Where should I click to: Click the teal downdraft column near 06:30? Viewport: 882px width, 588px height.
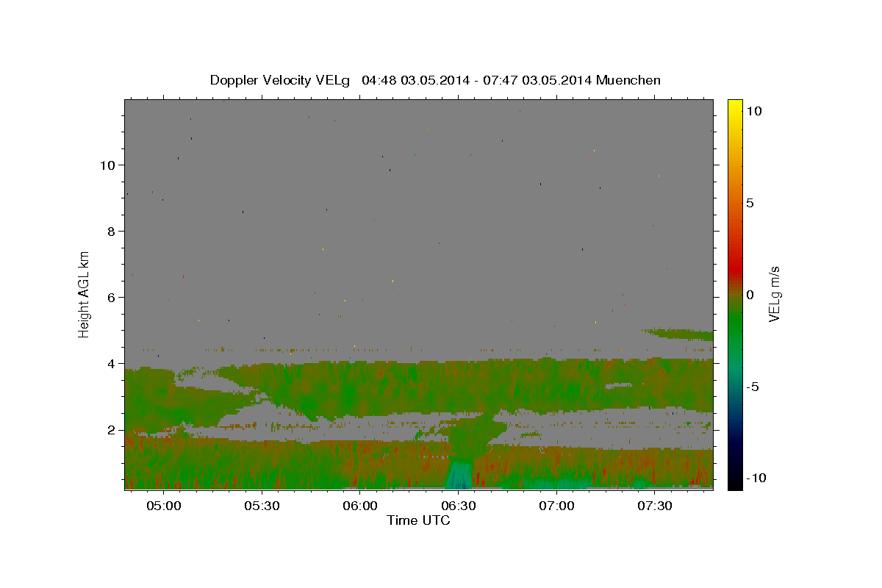460,474
